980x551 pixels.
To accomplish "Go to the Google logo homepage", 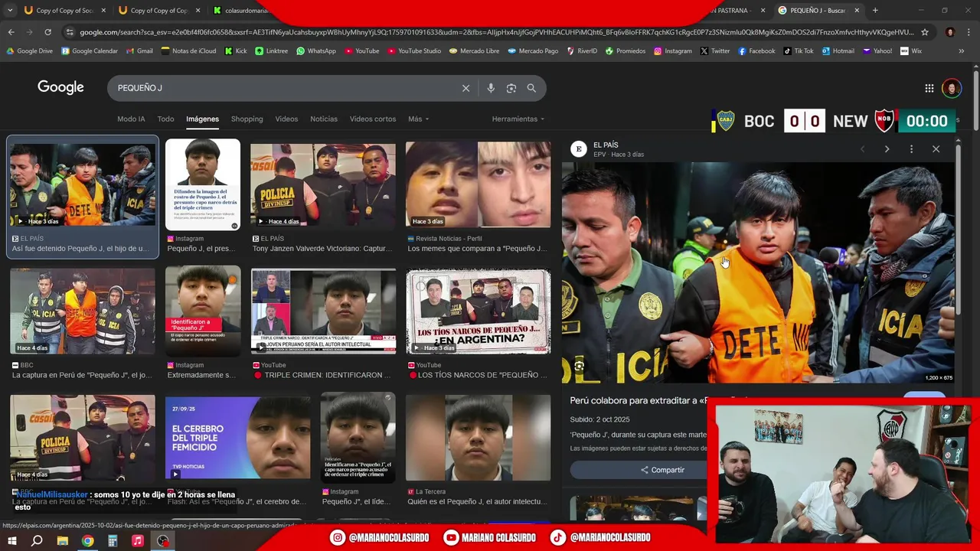I will [60, 87].
